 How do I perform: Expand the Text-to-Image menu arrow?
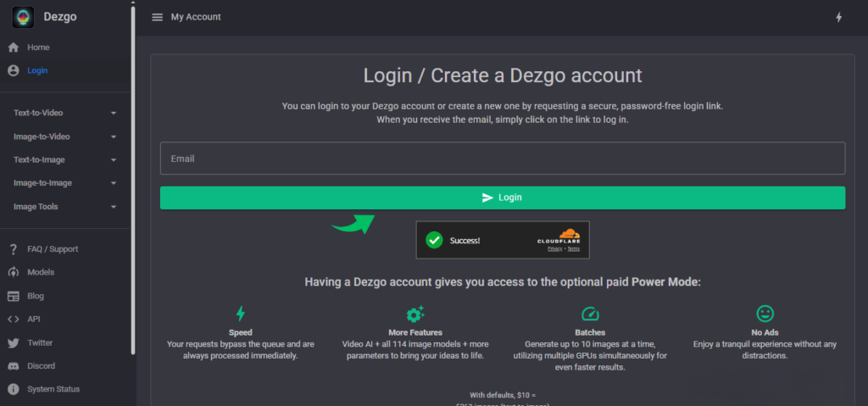114,160
